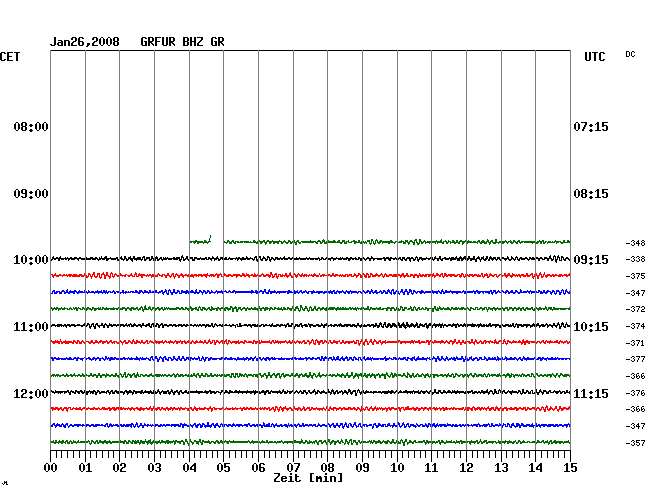Click the black trace on the 12:00 row
This screenshot has width=650, height=494.
[x=310, y=392]
